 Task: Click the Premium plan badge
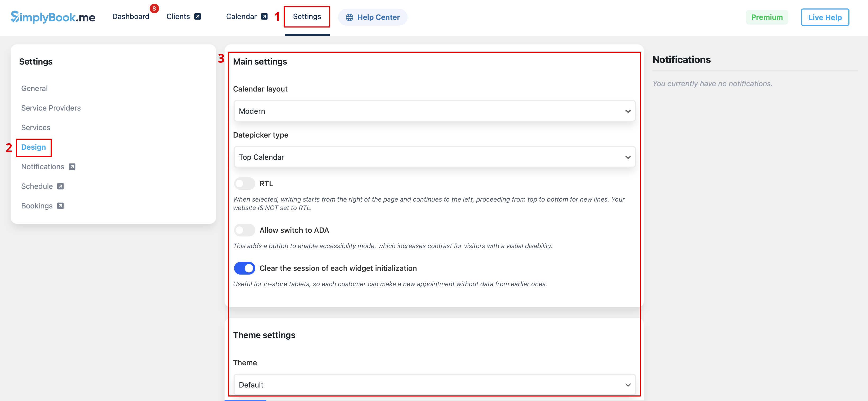(767, 17)
